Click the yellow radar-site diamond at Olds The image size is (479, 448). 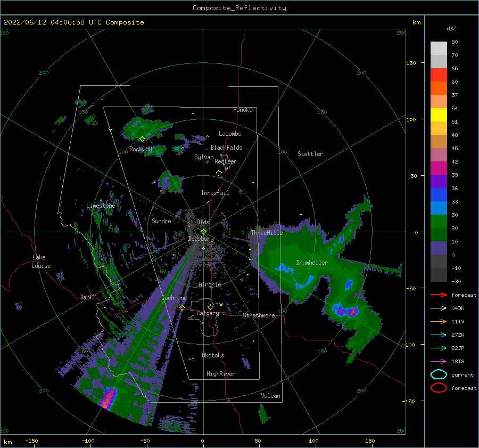pyautogui.click(x=203, y=232)
